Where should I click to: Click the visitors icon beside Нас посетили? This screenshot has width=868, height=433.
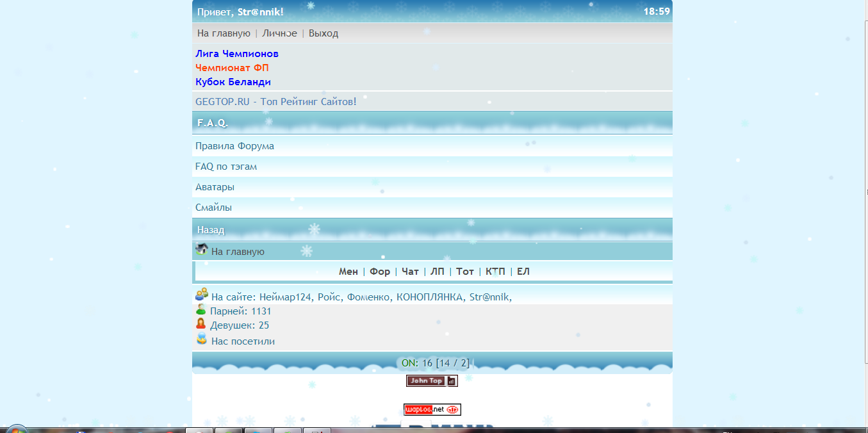click(202, 339)
